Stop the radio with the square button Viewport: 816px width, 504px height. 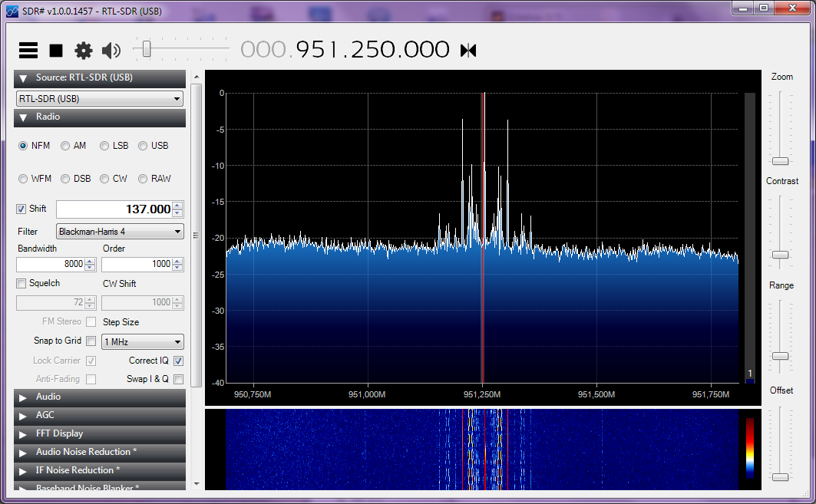coord(56,51)
